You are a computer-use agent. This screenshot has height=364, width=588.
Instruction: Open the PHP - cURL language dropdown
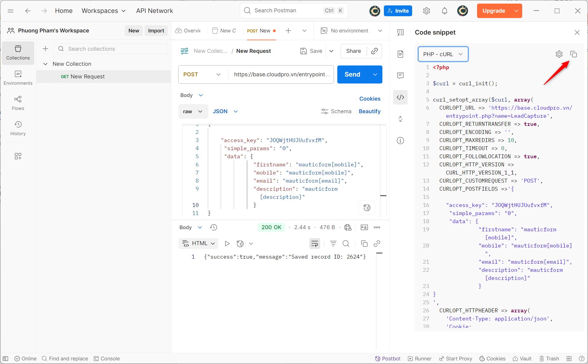click(x=443, y=54)
